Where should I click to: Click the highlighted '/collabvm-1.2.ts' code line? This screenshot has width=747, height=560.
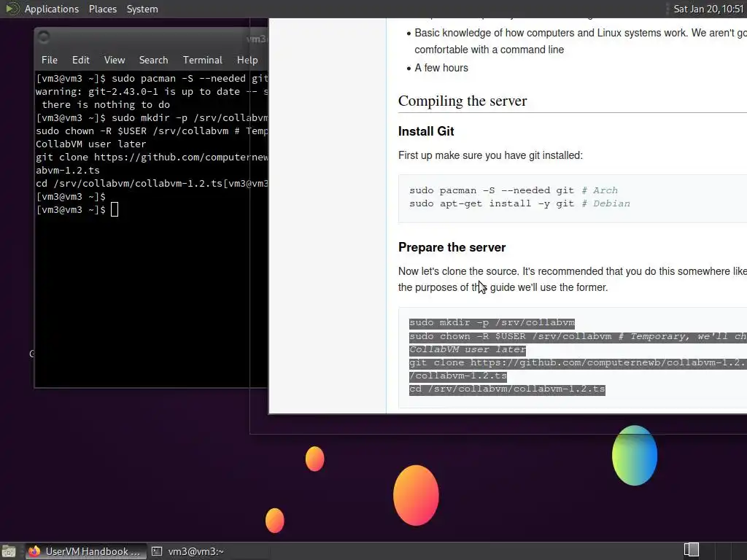(x=458, y=376)
